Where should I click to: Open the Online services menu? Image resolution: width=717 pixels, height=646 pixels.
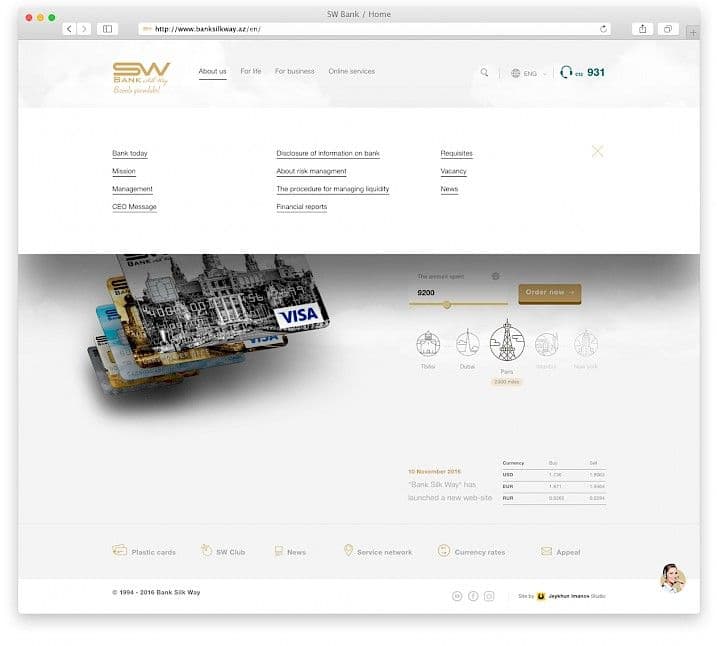pyautogui.click(x=351, y=71)
